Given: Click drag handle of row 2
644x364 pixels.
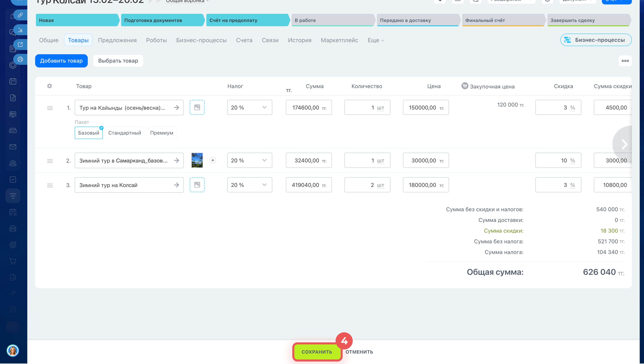Looking at the screenshot, I should point(50,161).
